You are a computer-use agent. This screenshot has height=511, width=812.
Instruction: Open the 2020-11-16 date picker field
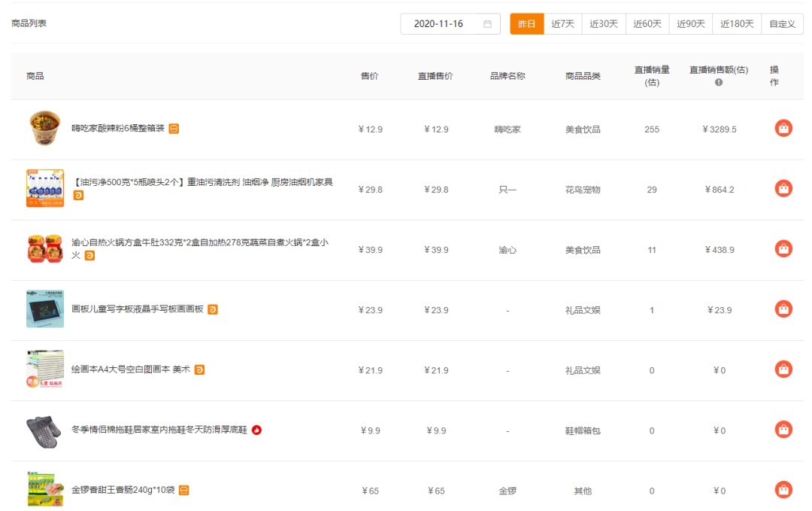440,24
